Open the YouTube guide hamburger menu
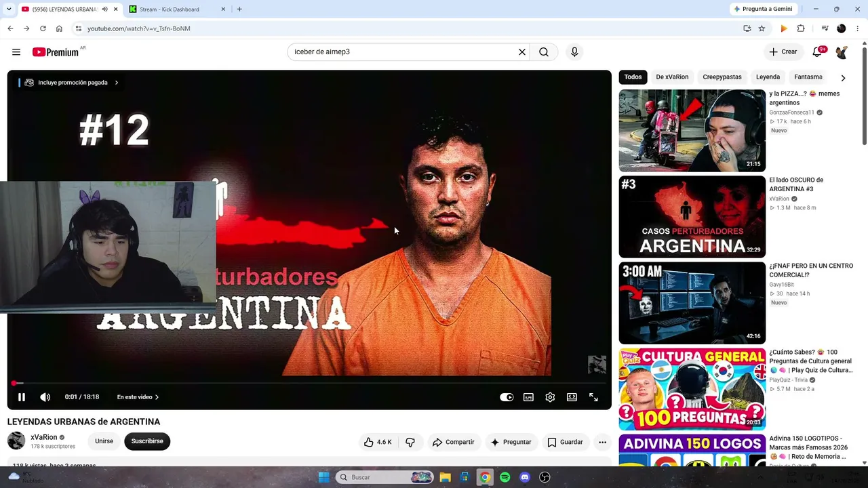 pyautogui.click(x=16, y=52)
